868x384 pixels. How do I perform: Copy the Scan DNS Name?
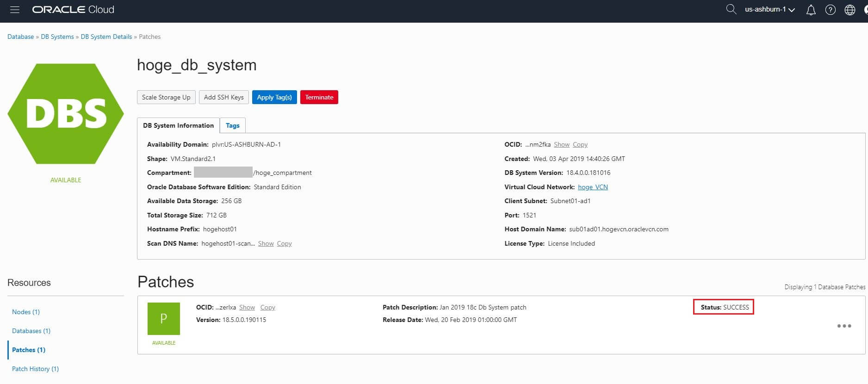[285, 243]
